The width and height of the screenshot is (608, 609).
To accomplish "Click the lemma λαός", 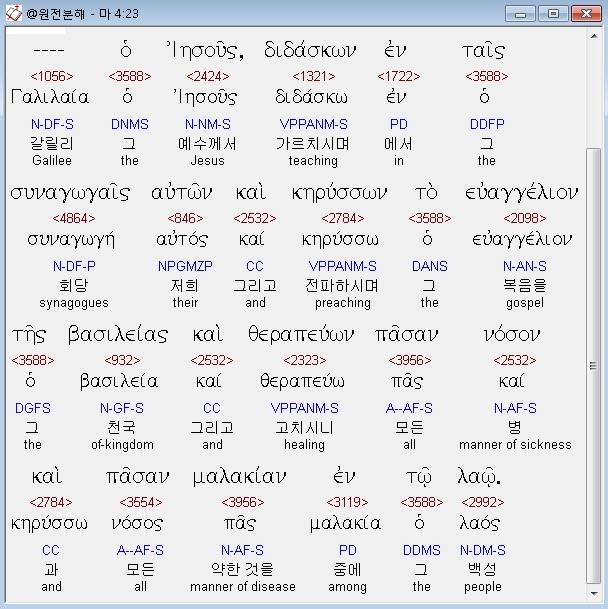I will 479,524.
